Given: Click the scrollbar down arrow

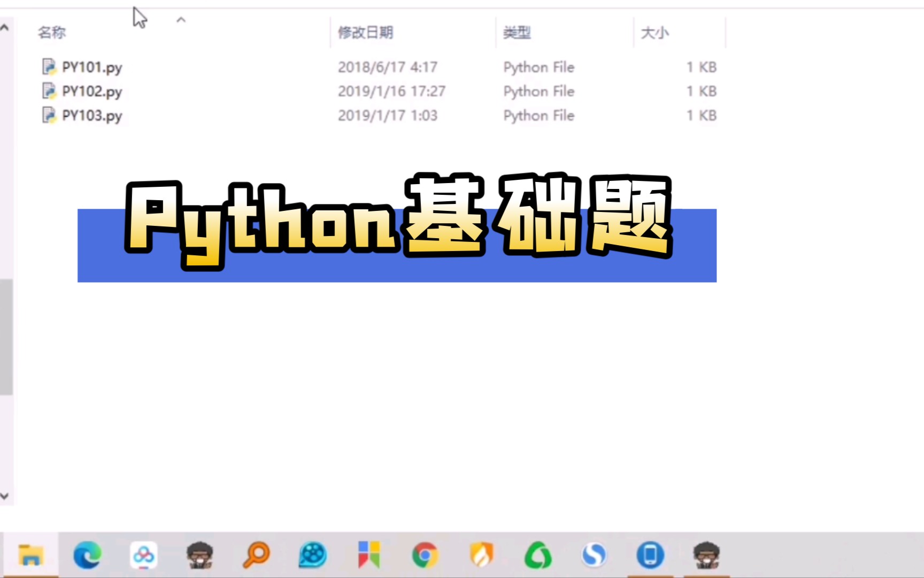Looking at the screenshot, I should click(x=4, y=495).
